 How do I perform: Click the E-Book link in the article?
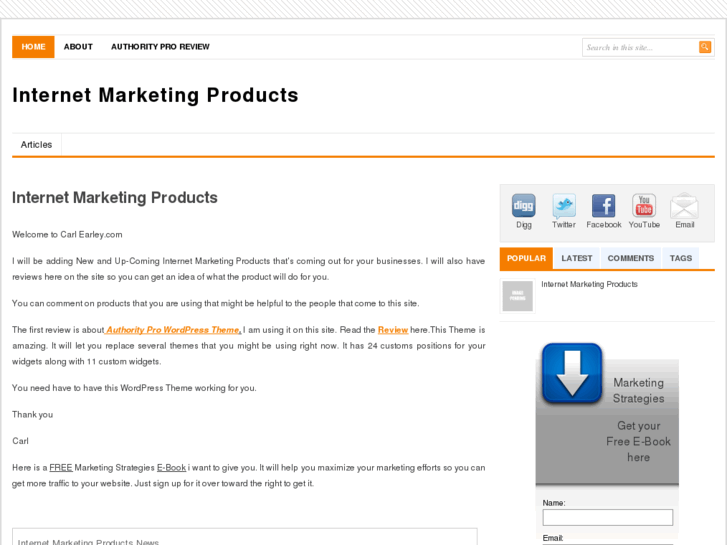click(x=171, y=468)
